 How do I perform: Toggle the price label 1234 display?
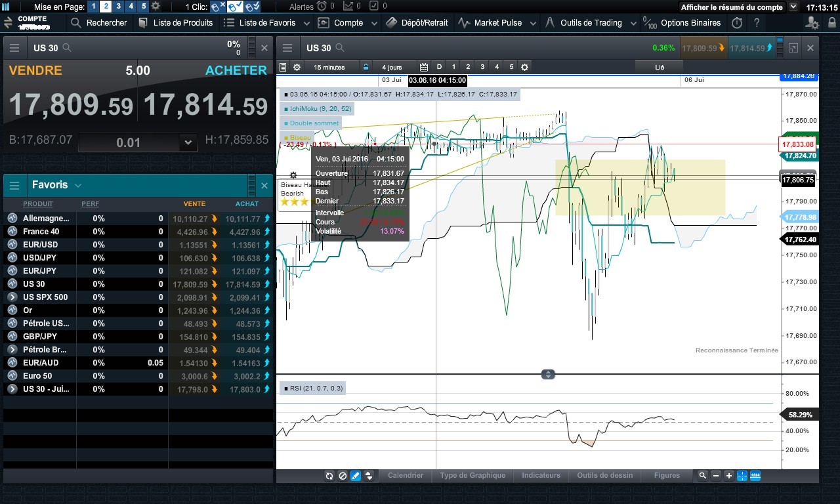point(755,476)
